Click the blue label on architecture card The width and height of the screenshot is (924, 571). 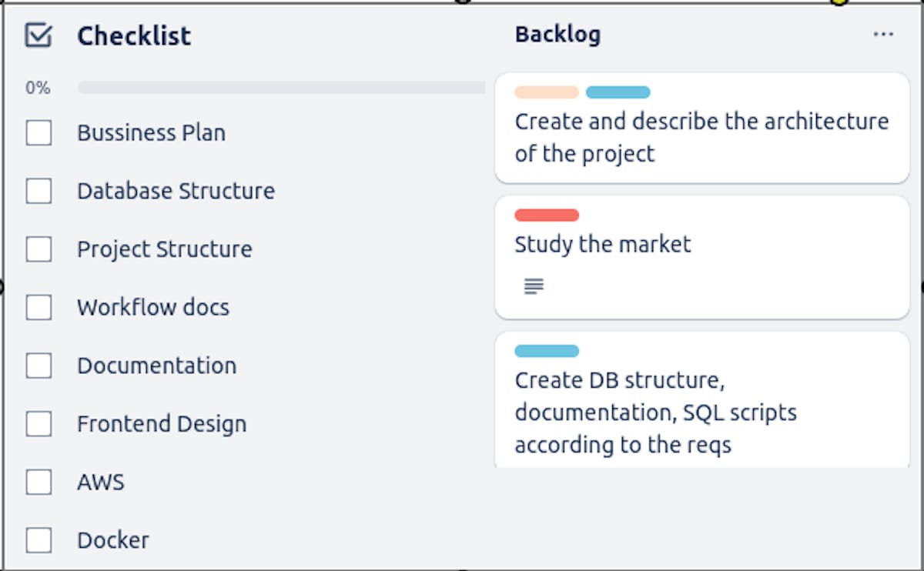click(x=618, y=92)
